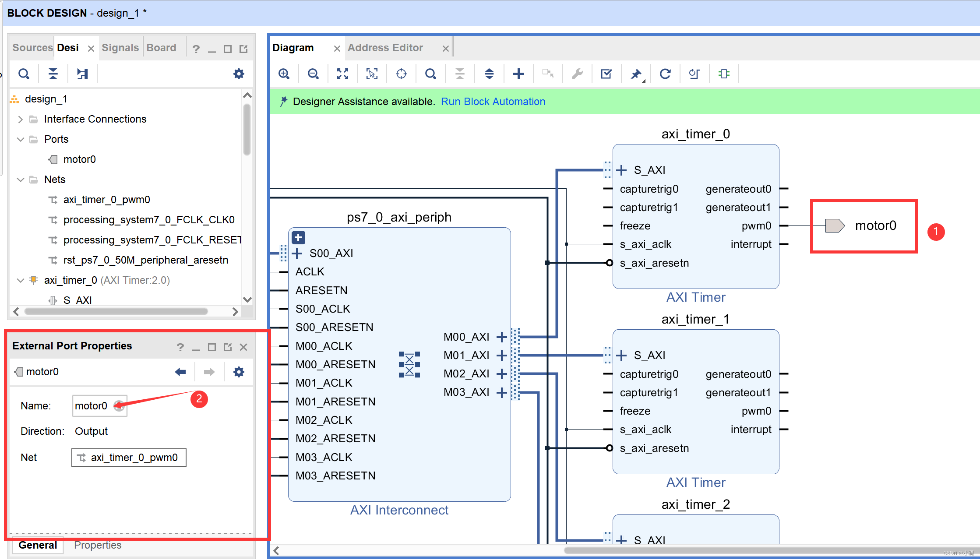
Task: Expand the Interface Connections tree item
Action: [x=24, y=119]
